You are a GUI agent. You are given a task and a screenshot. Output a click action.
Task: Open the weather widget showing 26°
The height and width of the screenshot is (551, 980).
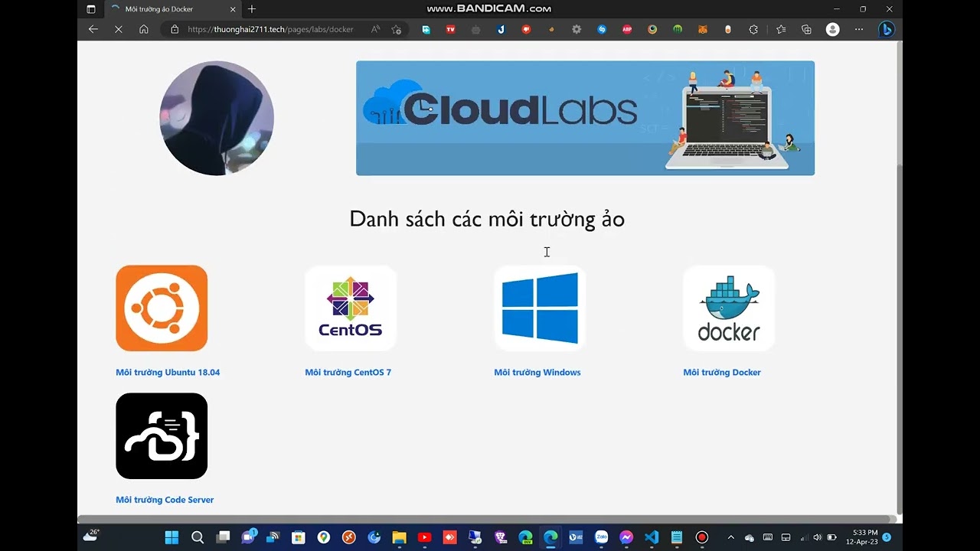(91, 536)
